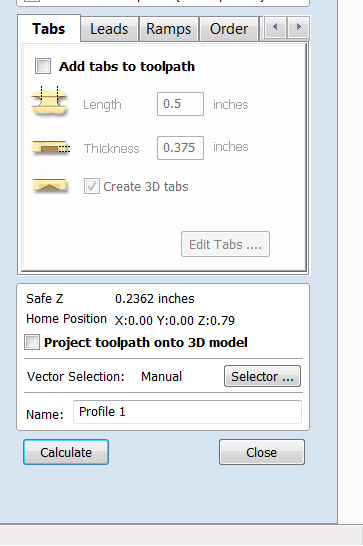This screenshot has height=546, width=363.
Task: Switch to the Tabs tab
Action: (x=48, y=29)
